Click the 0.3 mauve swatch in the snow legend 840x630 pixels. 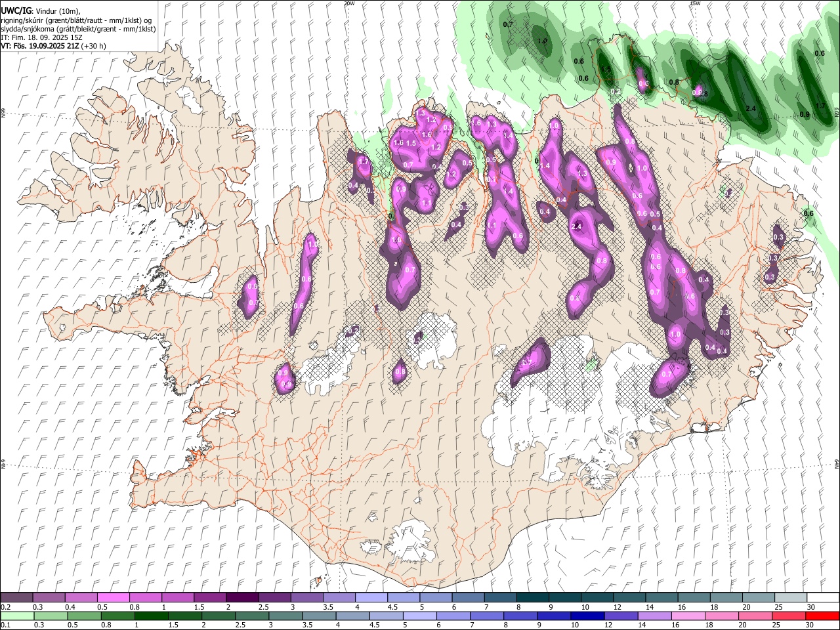49,598
